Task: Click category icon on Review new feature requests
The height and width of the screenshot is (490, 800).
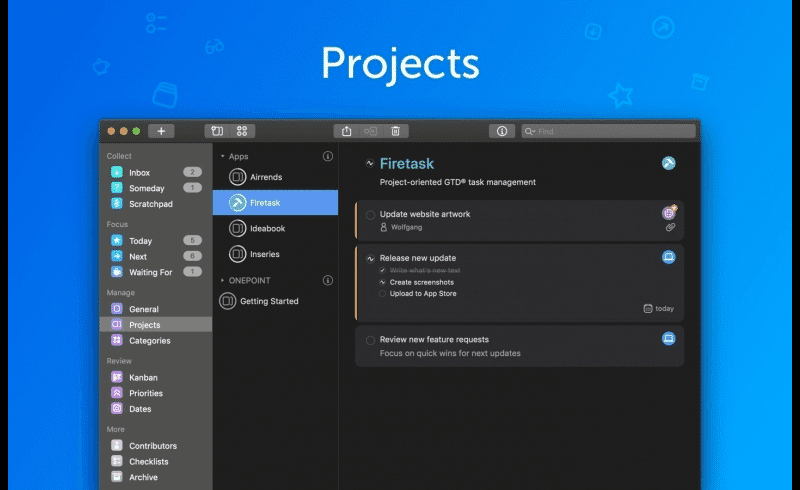Action: tap(669, 338)
